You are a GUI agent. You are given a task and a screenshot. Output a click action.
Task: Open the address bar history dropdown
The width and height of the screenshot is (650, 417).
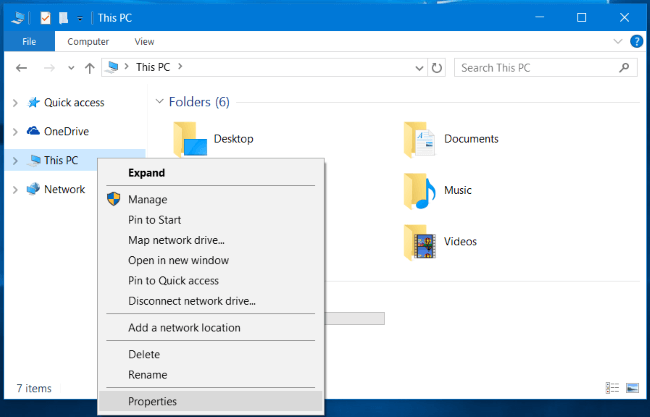(420, 68)
